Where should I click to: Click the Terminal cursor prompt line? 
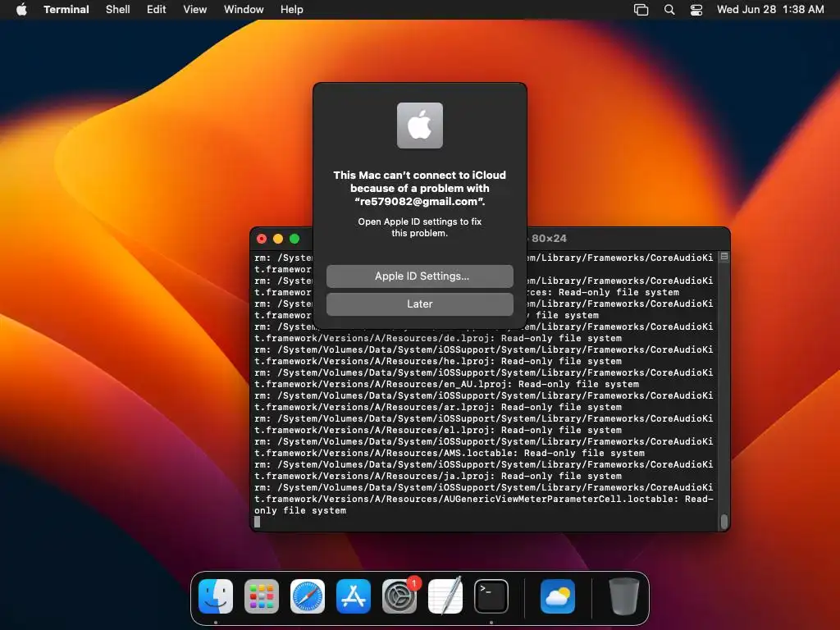click(257, 522)
